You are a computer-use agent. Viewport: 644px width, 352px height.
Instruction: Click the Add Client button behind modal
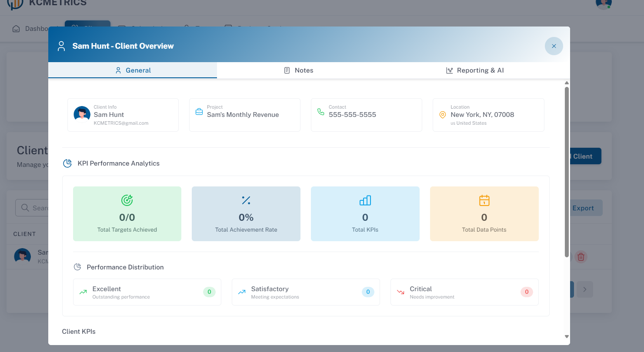click(x=586, y=156)
